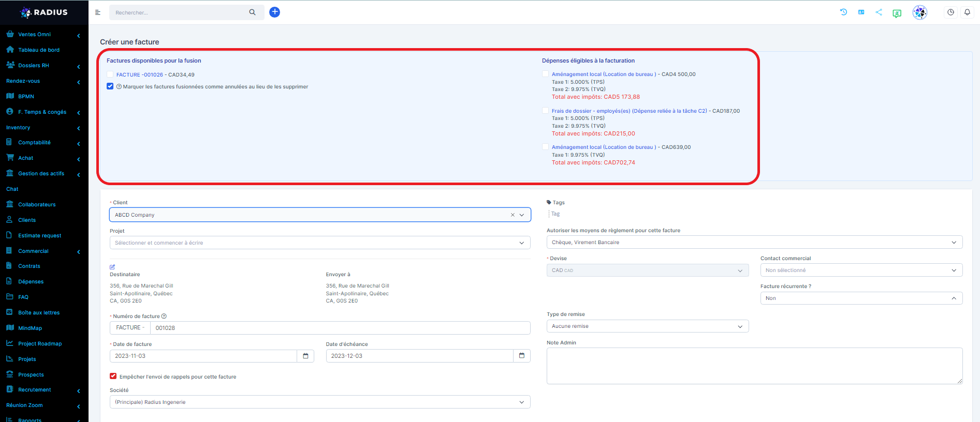This screenshot has height=422, width=980.
Task: Click the blue plus quick-create button
Action: point(275,12)
